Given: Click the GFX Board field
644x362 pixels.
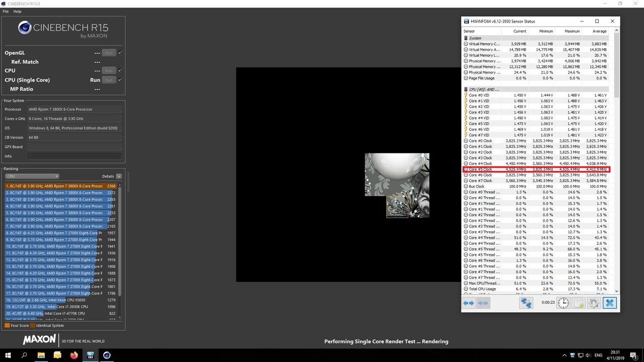Looking at the screenshot, I should point(74,147).
